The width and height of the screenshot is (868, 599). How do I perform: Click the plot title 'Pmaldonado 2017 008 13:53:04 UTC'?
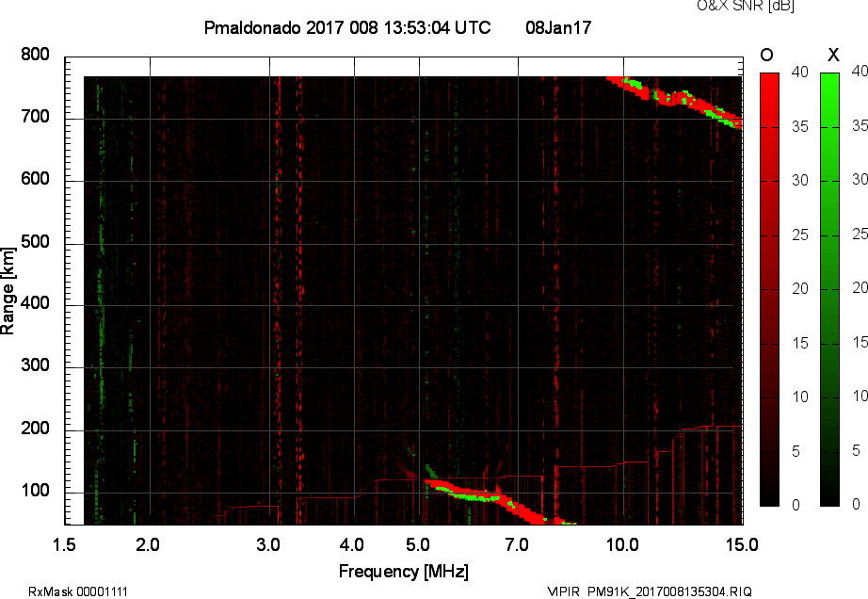click(347, 27)
